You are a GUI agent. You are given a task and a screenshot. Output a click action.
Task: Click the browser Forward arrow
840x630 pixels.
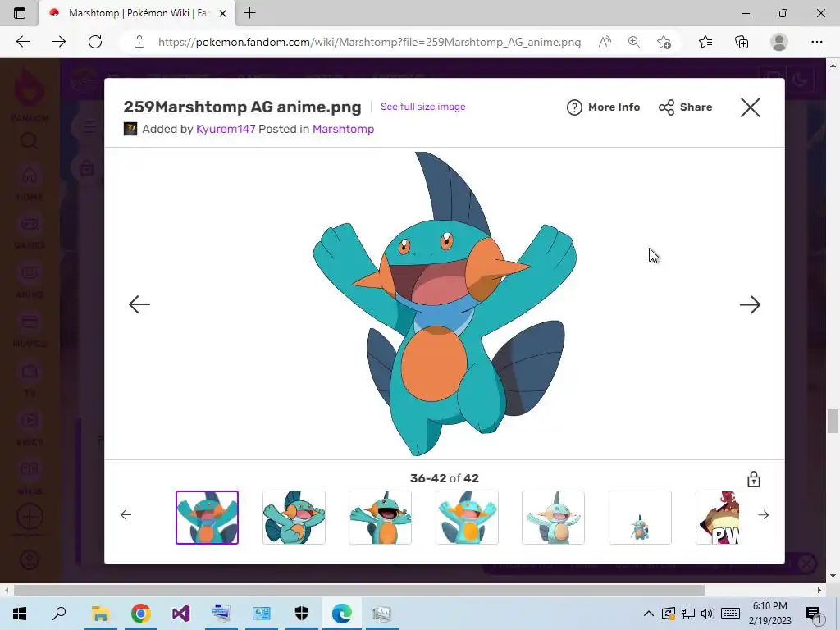coord(59,42)
